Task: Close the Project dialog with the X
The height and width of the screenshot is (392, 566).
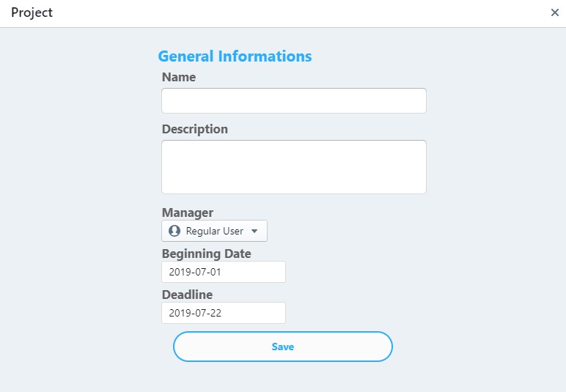Action: pyautogui.click(x=555, y=12)
